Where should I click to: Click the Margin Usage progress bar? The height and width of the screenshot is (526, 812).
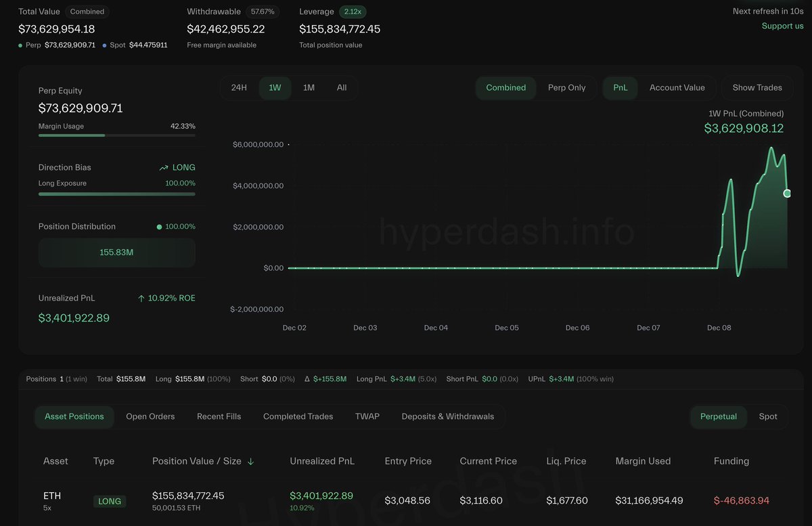116,135
